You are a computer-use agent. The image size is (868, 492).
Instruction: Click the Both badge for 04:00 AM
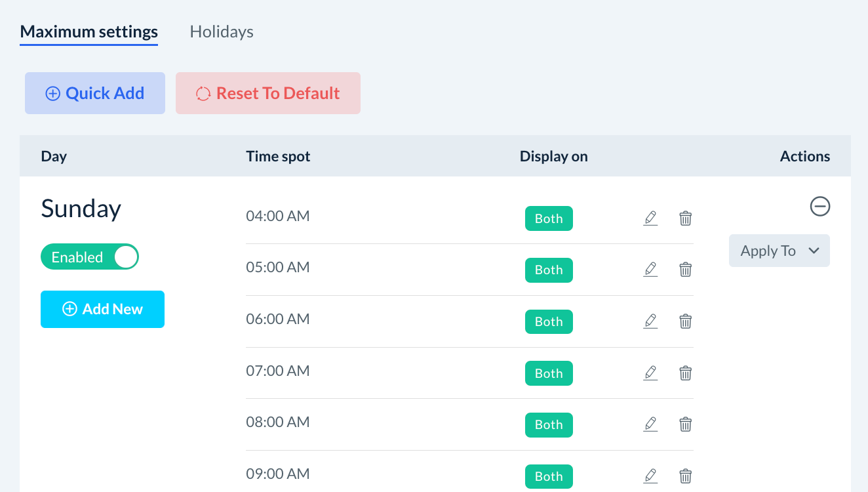pos(549,218)
